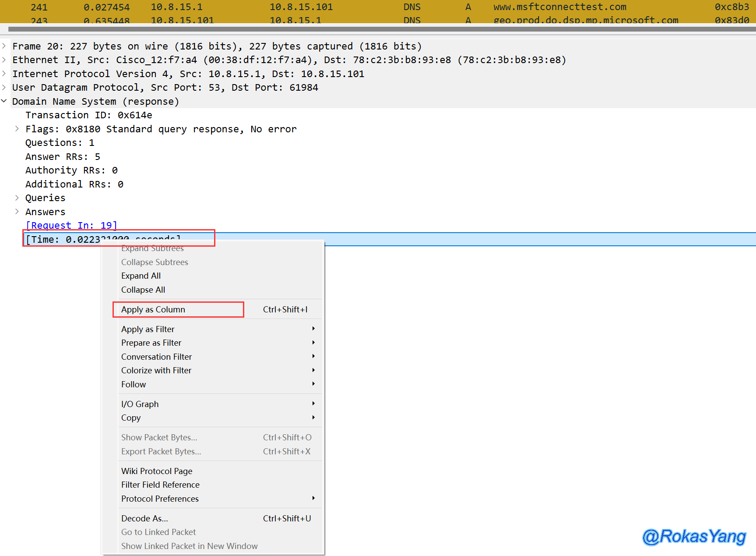Image resolution: width=756 pixels, height=556 pixels.
Task: Expand the Answers subtree
Action: point(17,212)
